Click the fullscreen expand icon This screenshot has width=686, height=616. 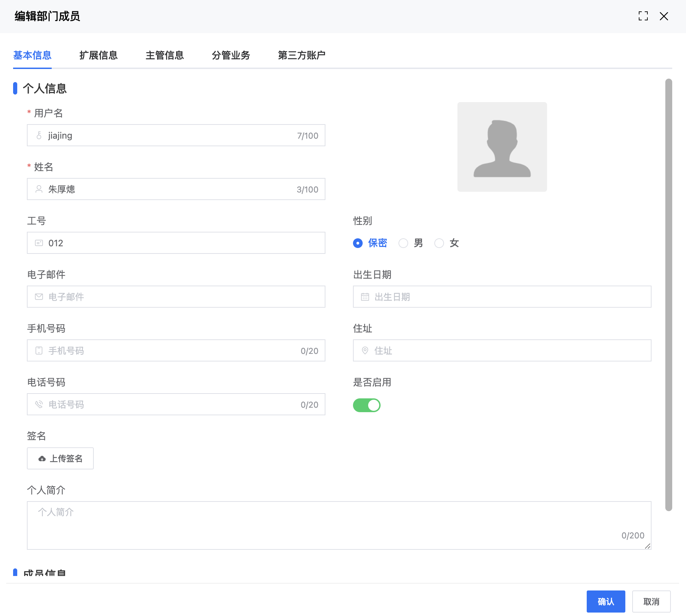[643, 16]
